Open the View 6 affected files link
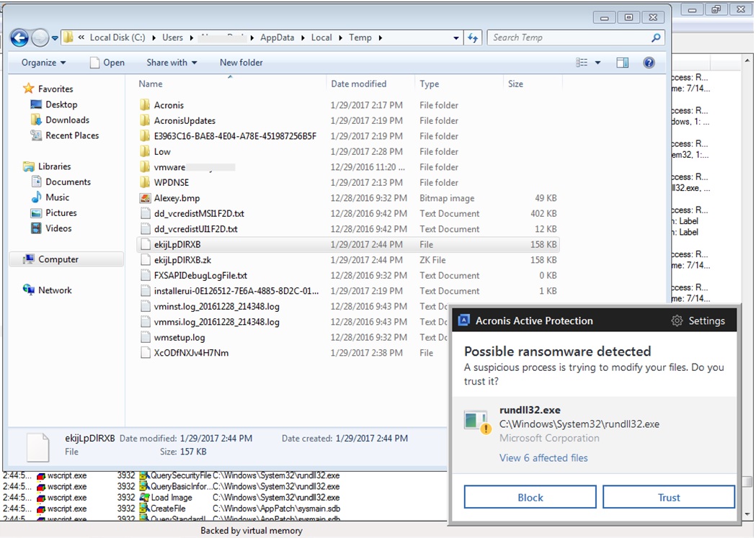The width and height of the screenshot is (756, 538). coord(543,458)
